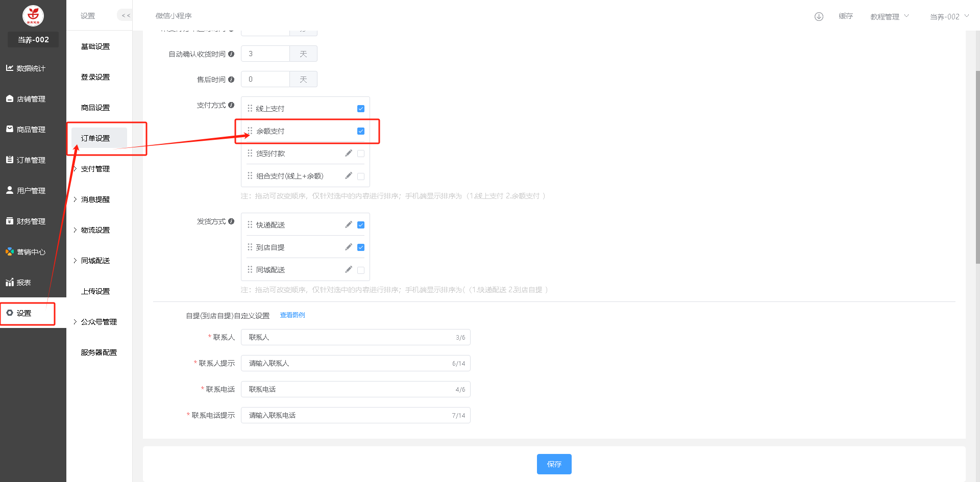Click the vertical page scrollbar
This screenshot has width=980, height=482.
pos(977,168)
